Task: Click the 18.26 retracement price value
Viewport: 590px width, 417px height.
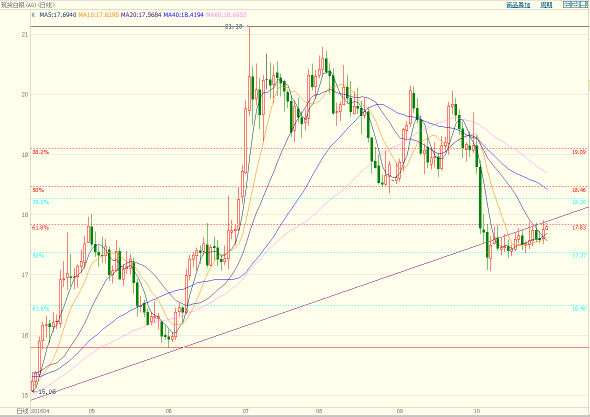Action: 579,202
